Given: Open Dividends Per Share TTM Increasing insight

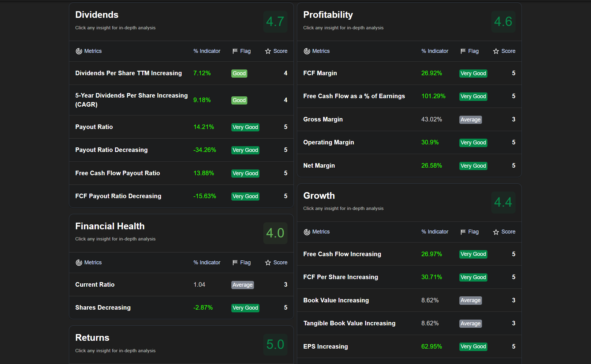Looking at the screenshot, I should click(x=181, y=73).
